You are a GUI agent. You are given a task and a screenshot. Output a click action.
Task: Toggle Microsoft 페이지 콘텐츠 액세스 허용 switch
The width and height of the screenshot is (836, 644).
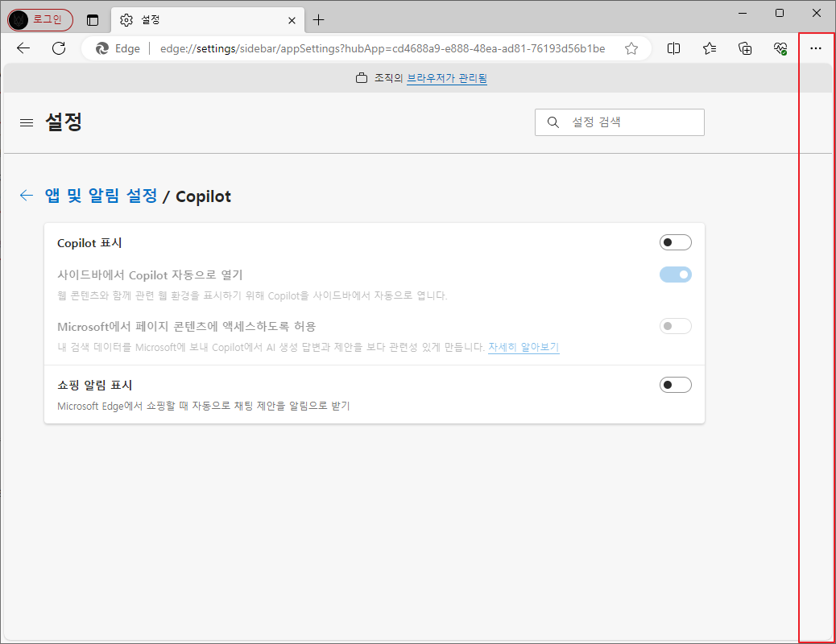click(x=676, y=326)
